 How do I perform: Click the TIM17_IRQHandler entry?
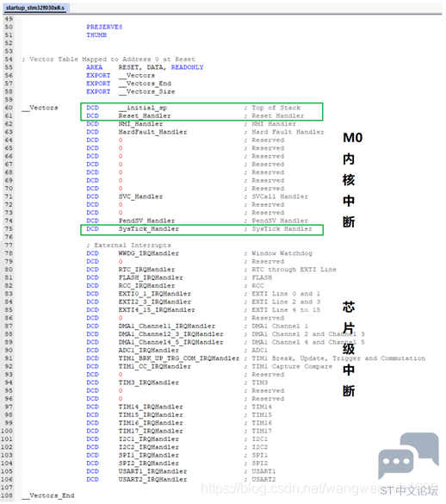(151, 431)
